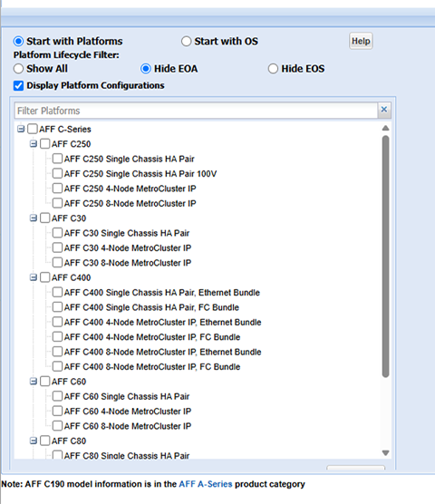The image size is (435, 504).
Task: Focus the Filter Platforms input field
Action: [x=196, y=111]
